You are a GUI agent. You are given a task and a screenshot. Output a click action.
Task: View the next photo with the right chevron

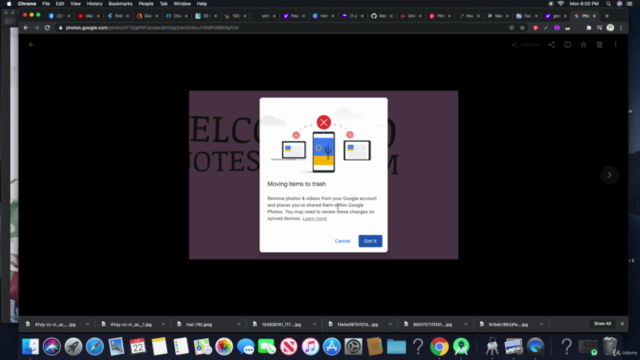click(609, 175)
